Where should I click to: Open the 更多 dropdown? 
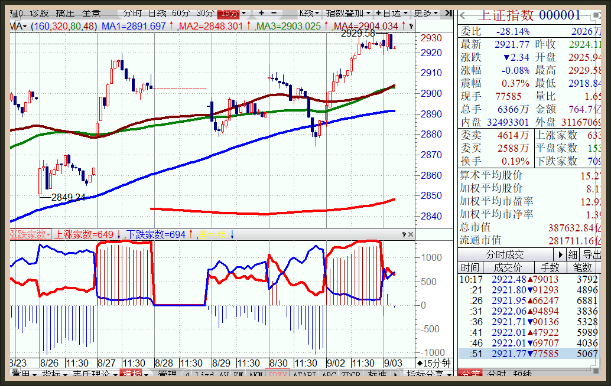click(x=426, y=13)
